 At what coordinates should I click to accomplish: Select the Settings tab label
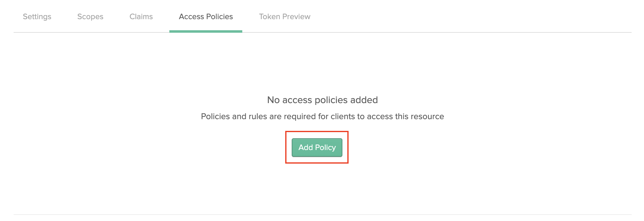(x=36, y=17)
